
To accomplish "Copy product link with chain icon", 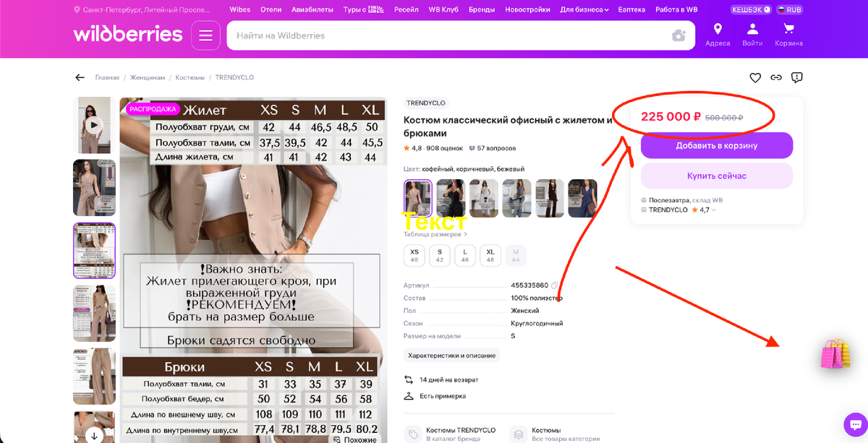I will tap(776, 77).
